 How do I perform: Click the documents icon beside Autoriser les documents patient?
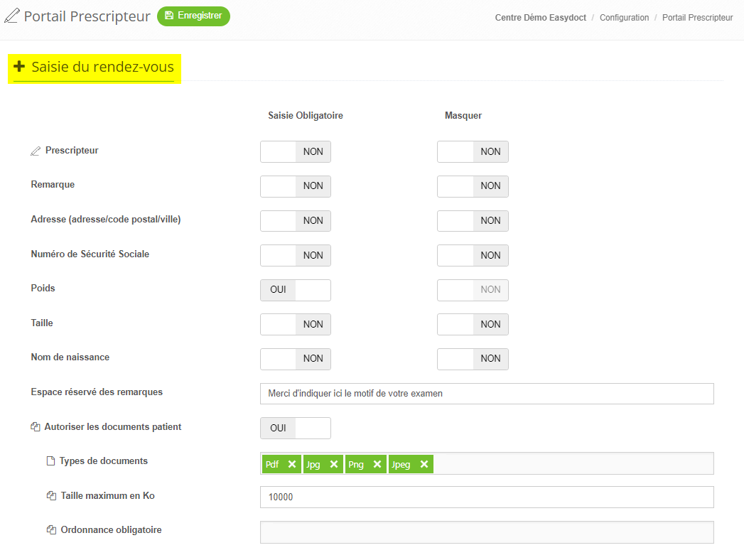pyautogui.click(x=36, y=427)
